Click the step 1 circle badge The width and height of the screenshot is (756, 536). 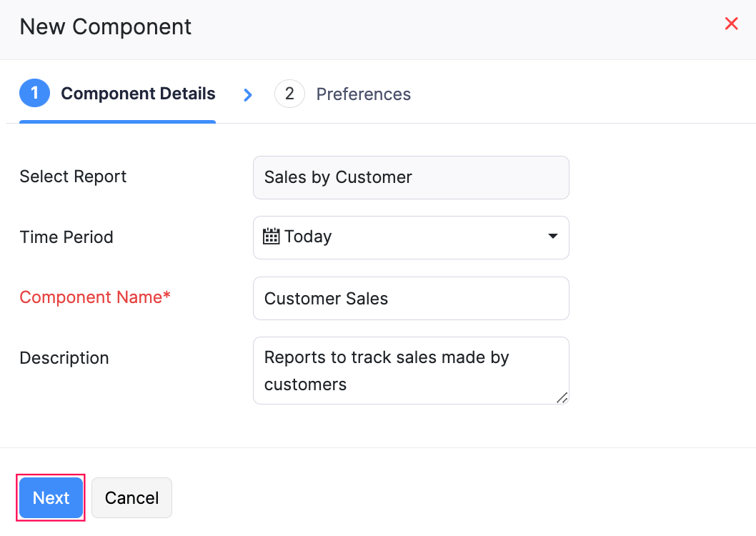click(34, 94)
